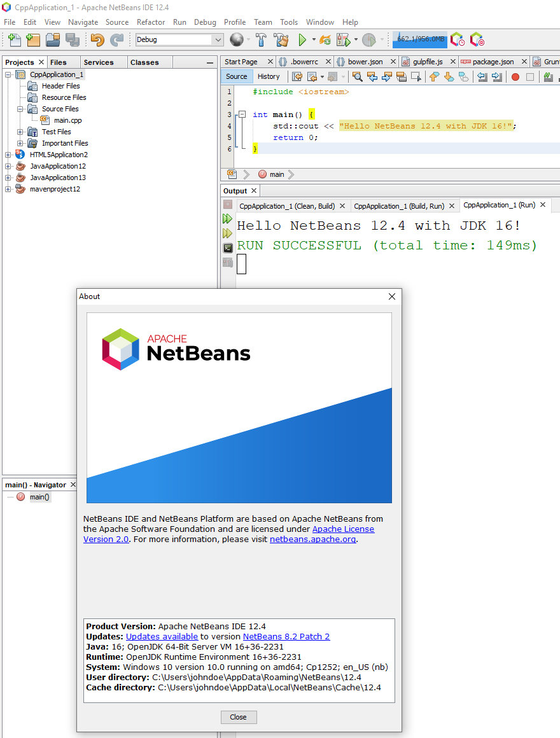560x738 pixels.
Task: Click the green Re-run icon in Output
Action: (227, 219)
